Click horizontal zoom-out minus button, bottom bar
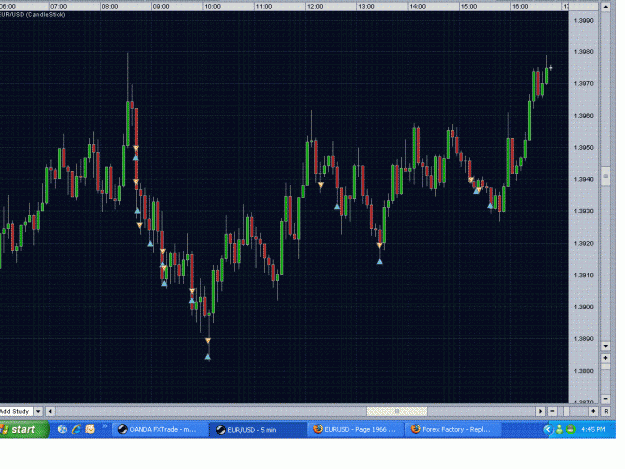625x469 pixels. click(552, 411)
